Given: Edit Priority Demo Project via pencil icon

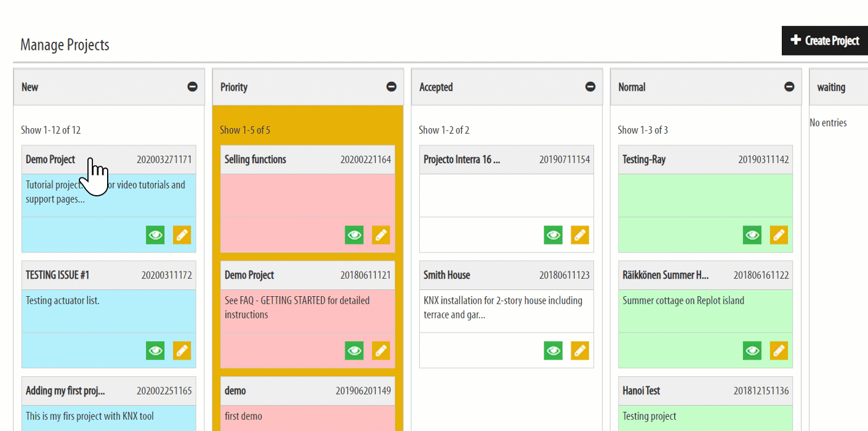Looking at the screenshot, I should (x=381, y=350).
